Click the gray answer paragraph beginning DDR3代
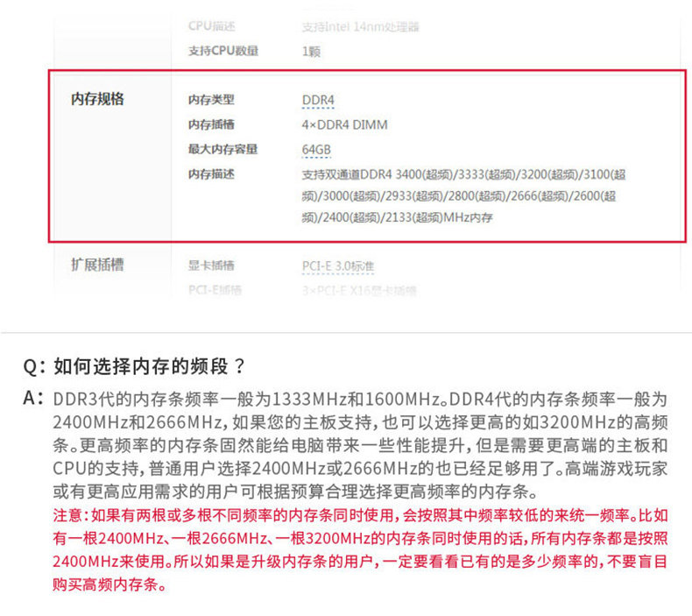Screen dimensions: 692x616 [x=360, y=445]
